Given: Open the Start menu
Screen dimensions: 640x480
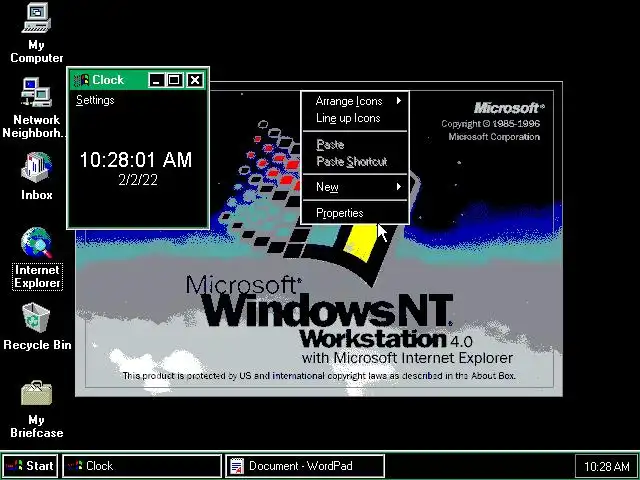Looking at the screenshot, I should 30,466.
